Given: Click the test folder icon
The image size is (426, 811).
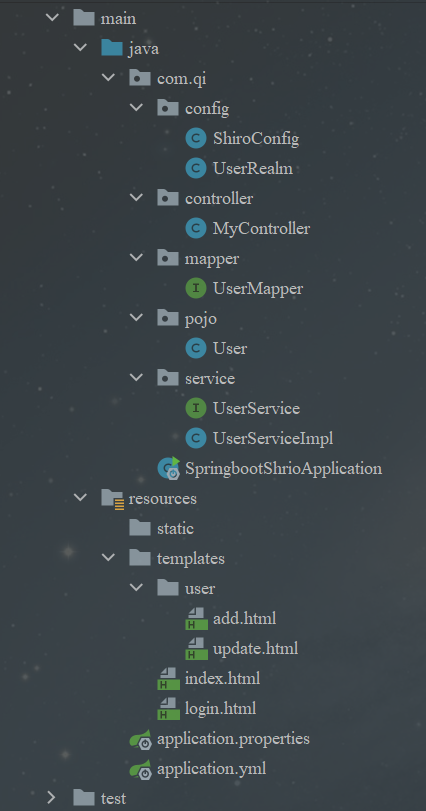Looking at the screenshot, I should [84, 798].
